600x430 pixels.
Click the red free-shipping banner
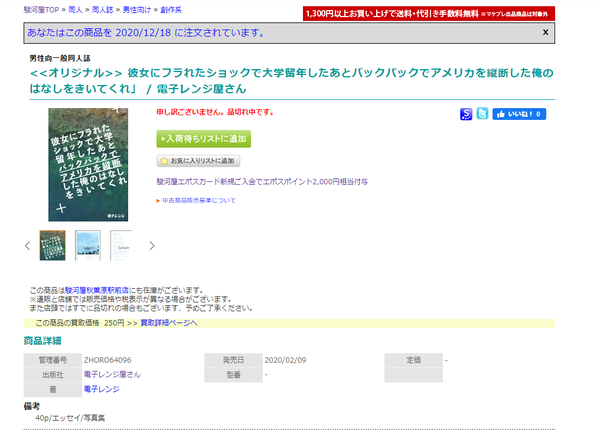[429, 14]
